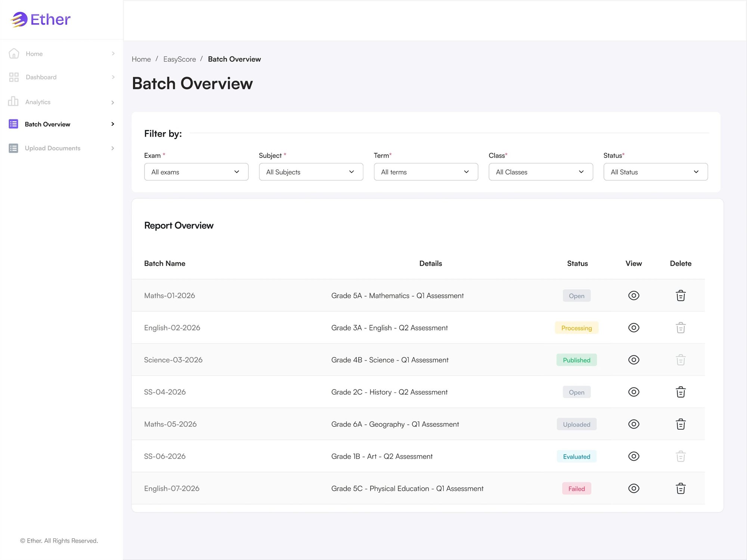
Task: Expand the Home menu chevron
Action: pos(113,53)
